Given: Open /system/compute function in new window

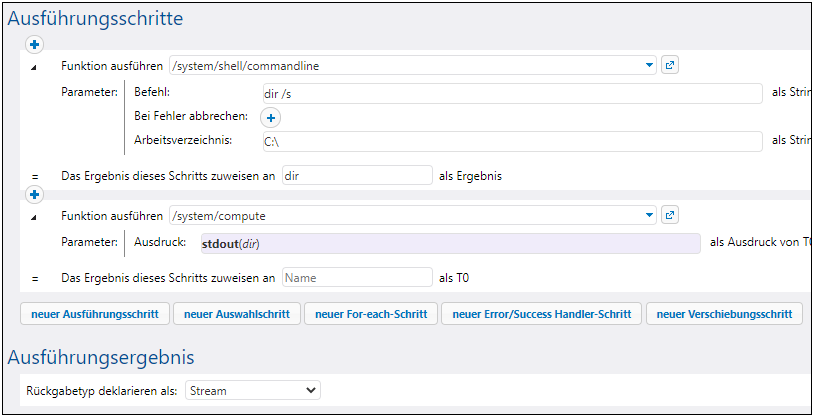Looking at the screenshot, I should point(670,215).
